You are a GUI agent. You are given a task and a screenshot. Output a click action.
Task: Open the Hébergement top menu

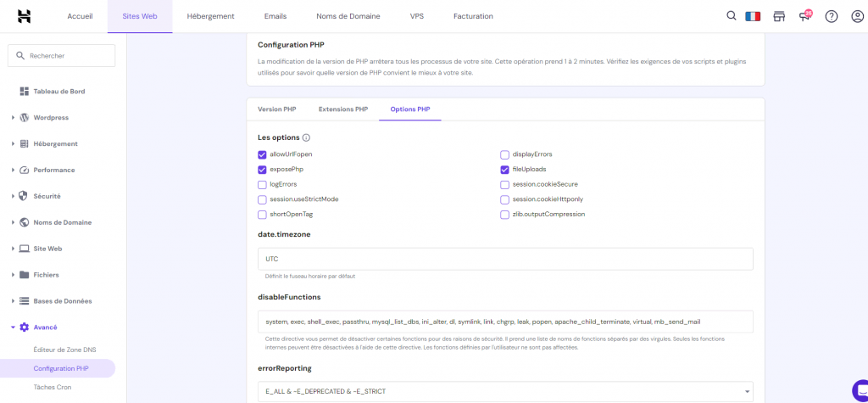point(210,16)
